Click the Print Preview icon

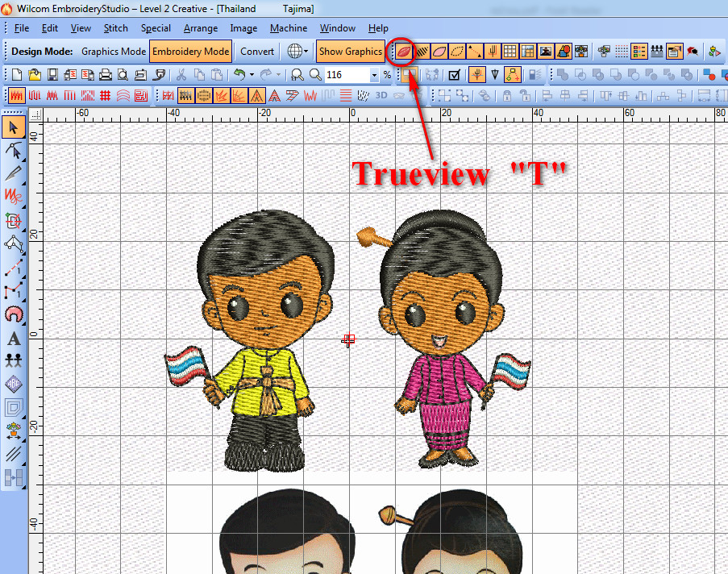coord(123,74)
